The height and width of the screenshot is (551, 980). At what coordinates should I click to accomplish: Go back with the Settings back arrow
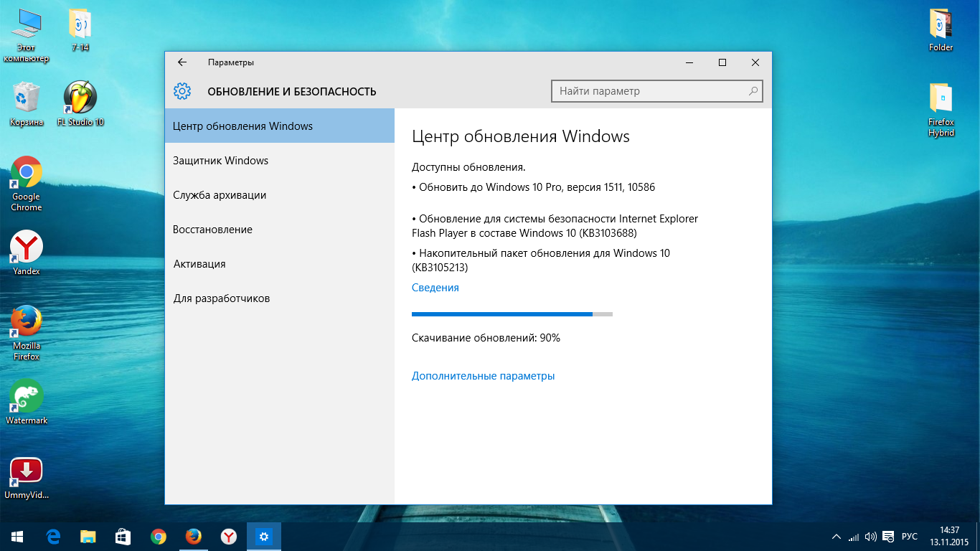[x=182, y=62]
